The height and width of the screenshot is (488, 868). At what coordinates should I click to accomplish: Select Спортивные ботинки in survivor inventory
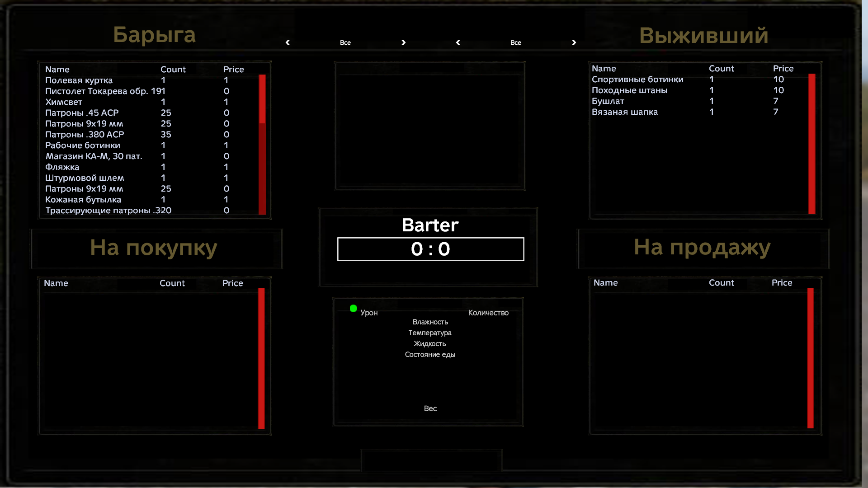coord(637,80)
